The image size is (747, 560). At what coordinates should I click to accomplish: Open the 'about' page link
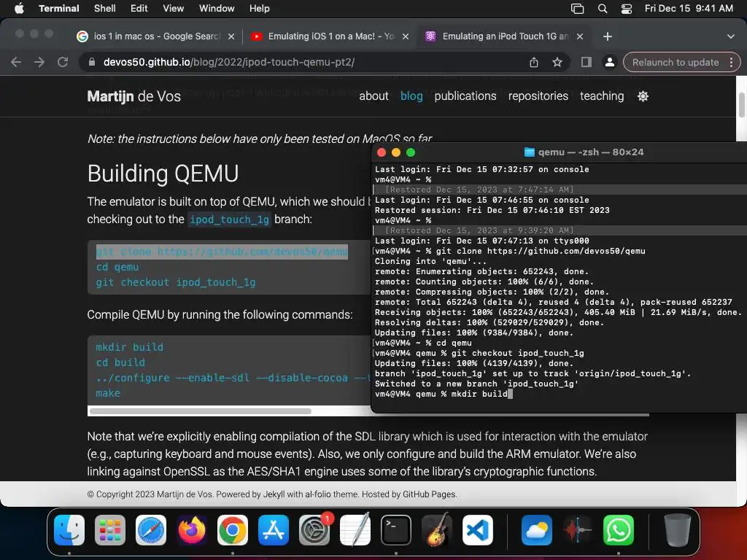pyautogui.click(x=374, y=96)
